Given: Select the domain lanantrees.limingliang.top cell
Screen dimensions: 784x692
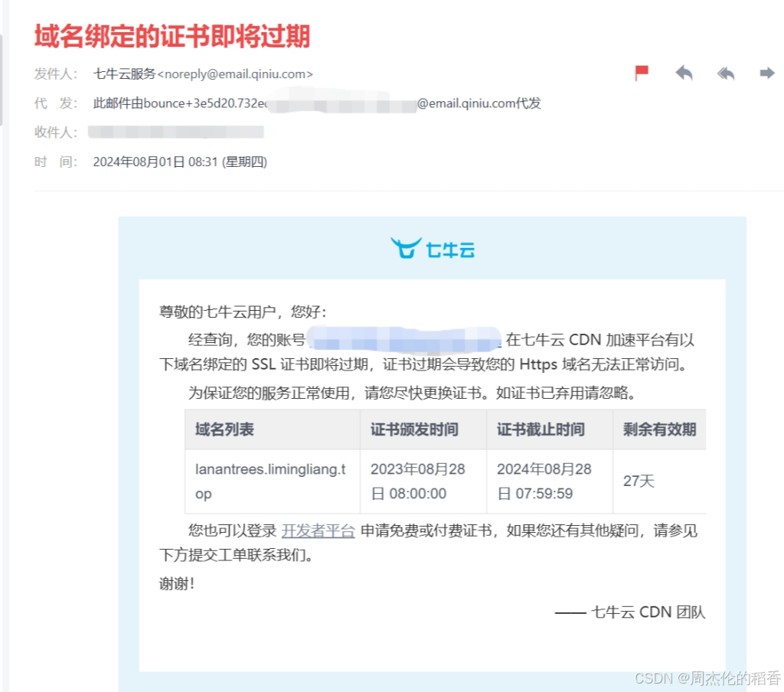Looking at the screenshot, I should [273, 481].
